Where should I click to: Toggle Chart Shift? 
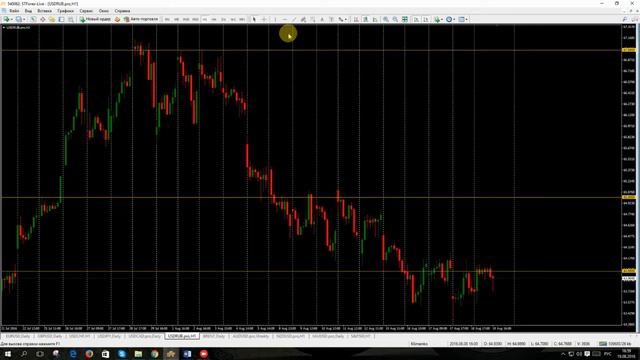426,19
